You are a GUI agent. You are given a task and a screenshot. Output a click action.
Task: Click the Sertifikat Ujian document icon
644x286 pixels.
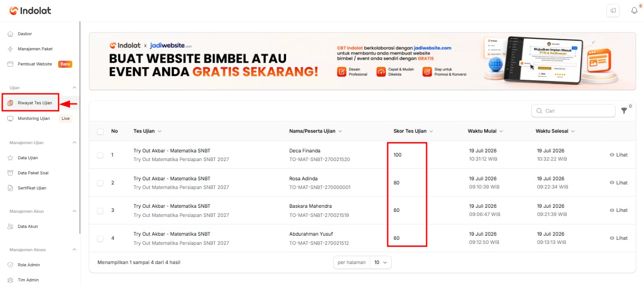pos(11,188)
